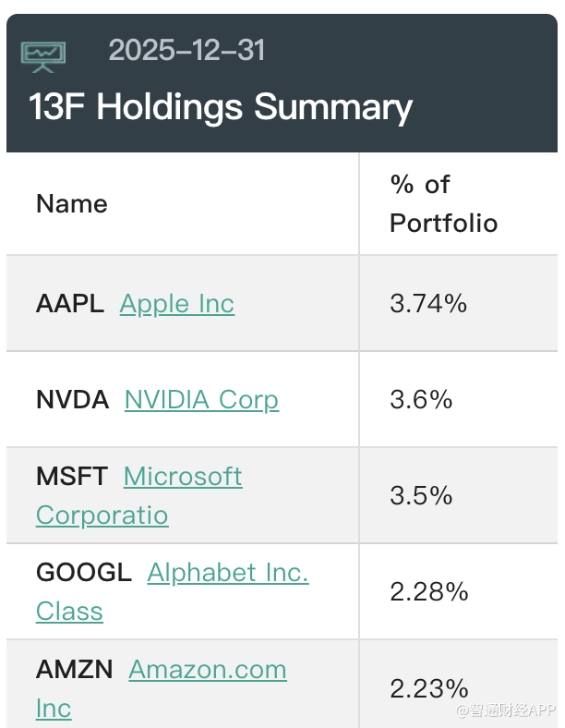Image resolution: width=565 pixels, height=728 pixels.
Task: Select the 13F Holdings Summary title
Action: pos(221,107)
